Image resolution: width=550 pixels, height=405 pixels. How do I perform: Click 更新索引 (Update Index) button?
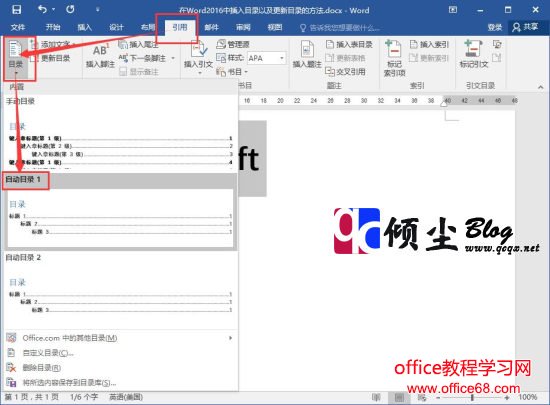pos(429,58)
